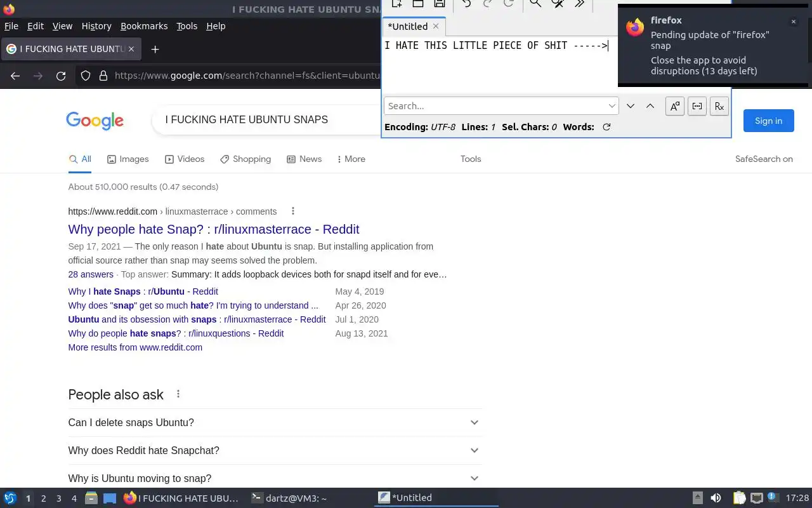Click the SafeSearch on label

click(x=764, y=159)
